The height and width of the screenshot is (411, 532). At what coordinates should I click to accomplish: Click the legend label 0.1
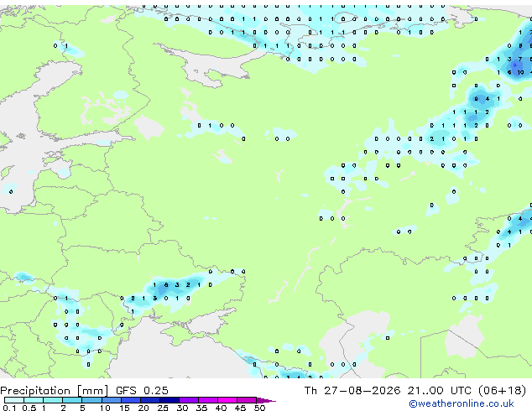(9, 408)
